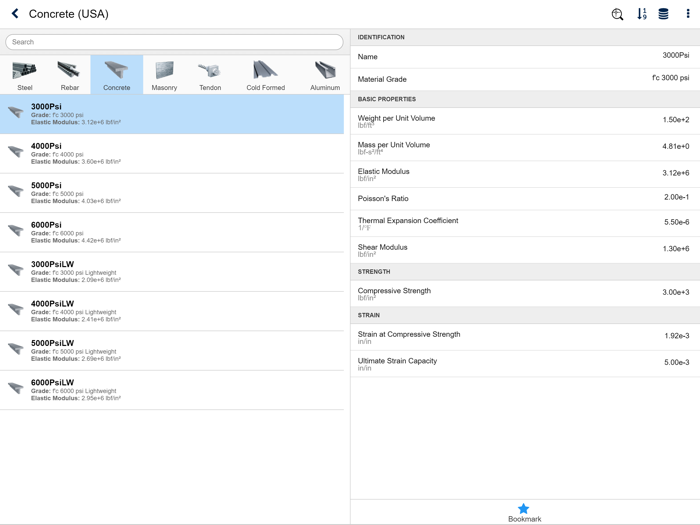
Task: Click the Compressive Strength row
Action: tap(525, 293)
